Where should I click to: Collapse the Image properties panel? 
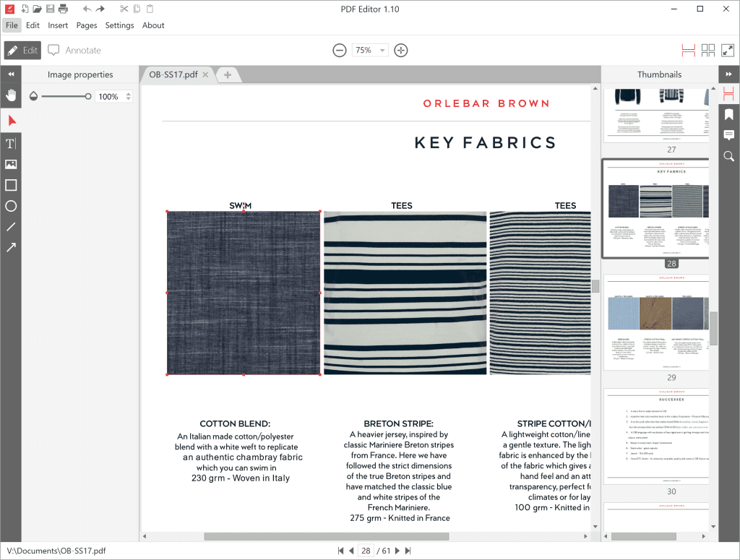click(x=10, y=74)
